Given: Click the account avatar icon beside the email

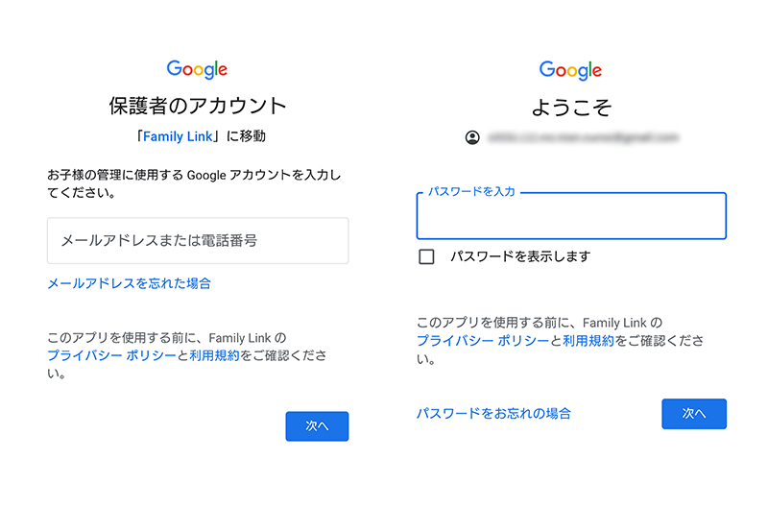Looking at the screenshot, I should tap(472, 137).
